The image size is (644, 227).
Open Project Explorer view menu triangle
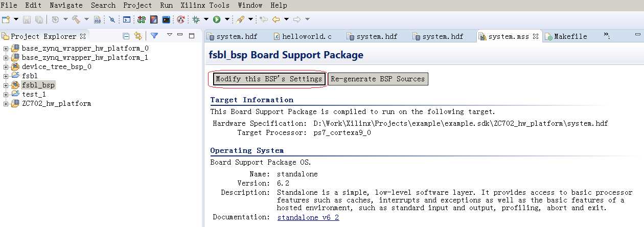click(169, 35)
